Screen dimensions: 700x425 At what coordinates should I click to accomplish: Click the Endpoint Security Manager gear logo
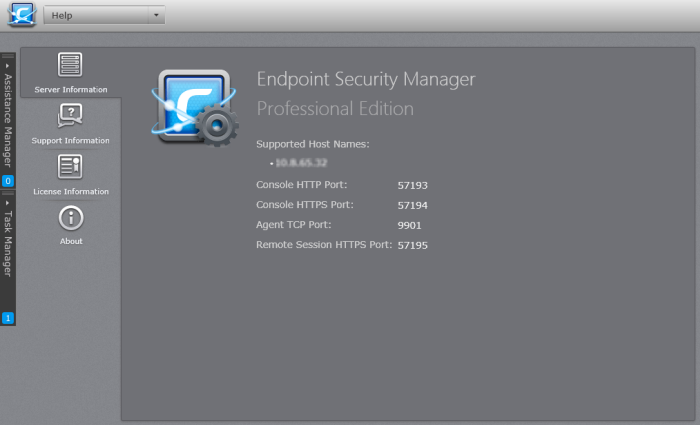[195, 108]
